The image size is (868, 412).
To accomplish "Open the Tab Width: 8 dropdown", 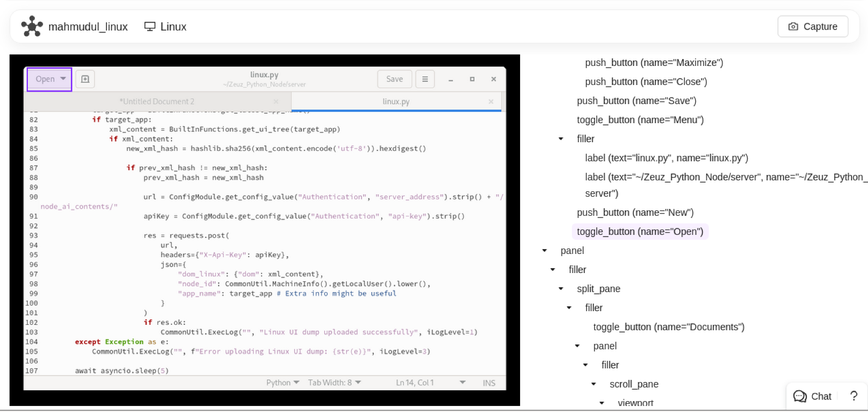I will point(334,383).
